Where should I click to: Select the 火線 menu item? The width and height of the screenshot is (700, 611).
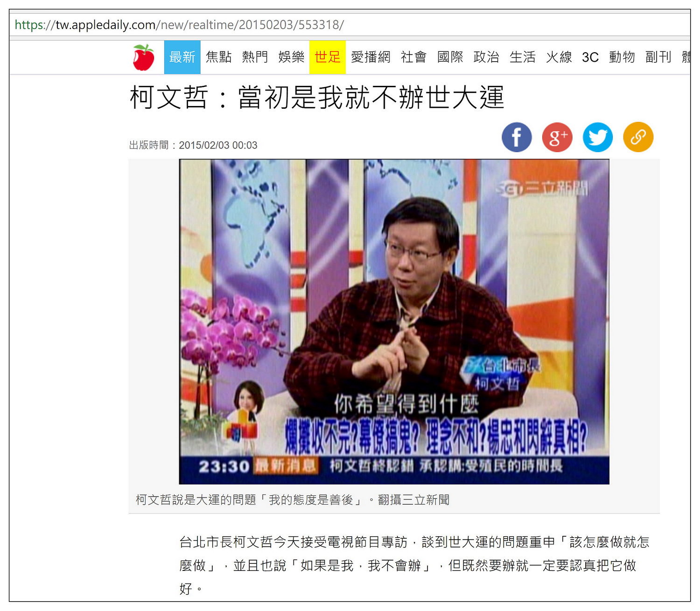pos(559,57)
